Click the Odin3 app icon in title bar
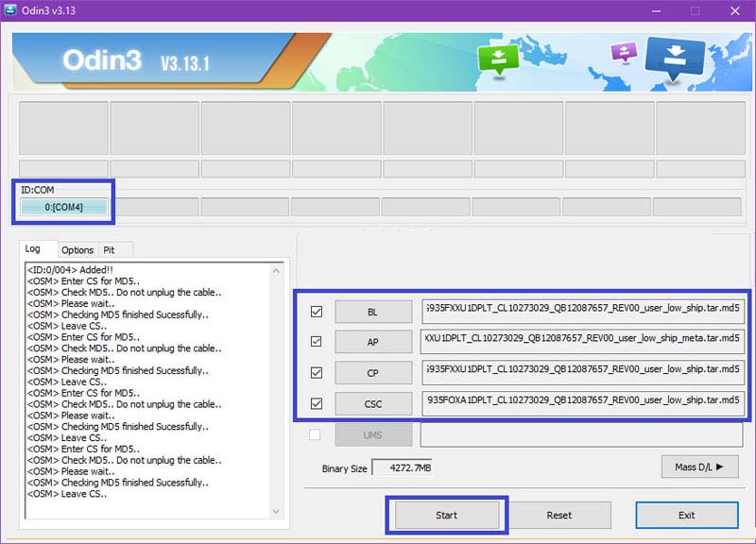This screenshot has width=756, height=544. [x=11, y=10]
